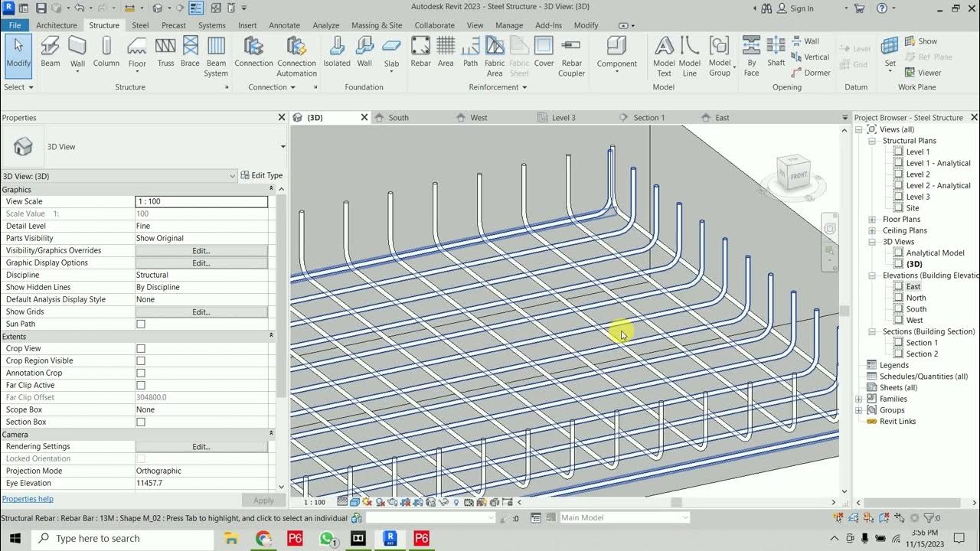Check the Section Box option
980x551 pixels.
pos(141,422)
